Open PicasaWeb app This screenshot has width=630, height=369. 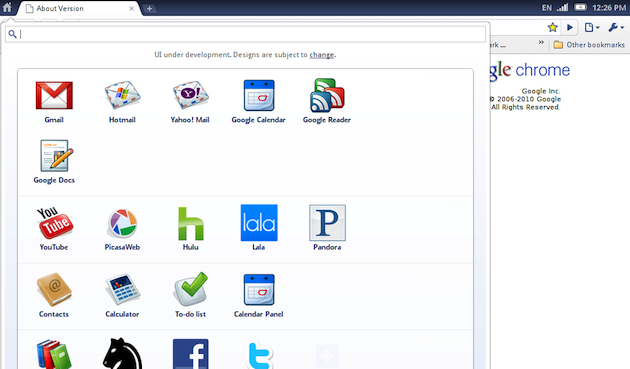click(x=122, y=223)
